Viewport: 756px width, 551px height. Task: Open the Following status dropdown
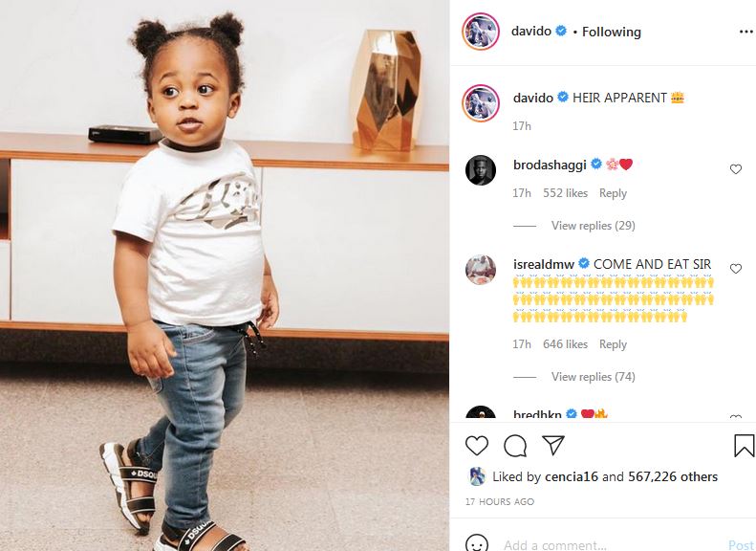coord(612,32)
